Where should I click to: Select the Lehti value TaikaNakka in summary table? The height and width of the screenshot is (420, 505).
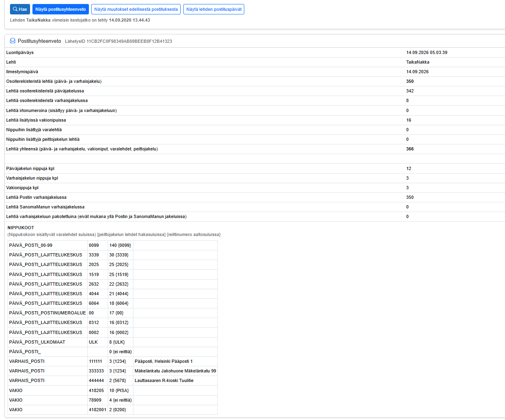(418, 62)
